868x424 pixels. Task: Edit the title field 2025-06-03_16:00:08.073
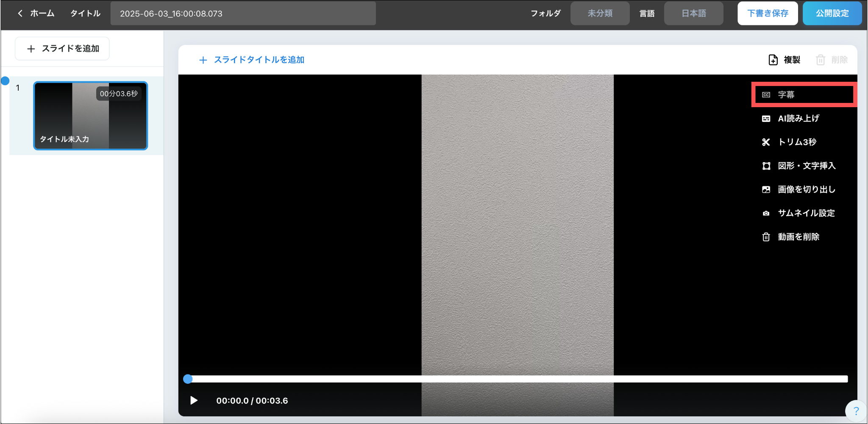pos(243,14)
